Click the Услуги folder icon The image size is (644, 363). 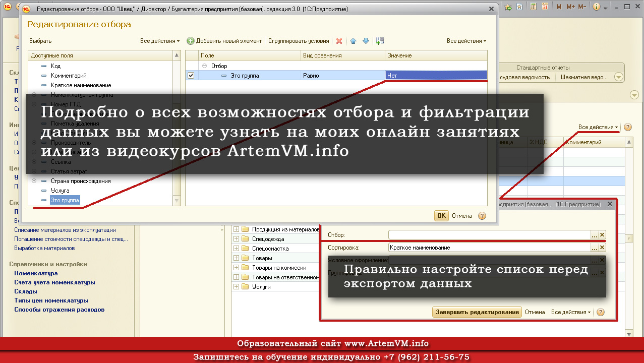tap(246, 287)
